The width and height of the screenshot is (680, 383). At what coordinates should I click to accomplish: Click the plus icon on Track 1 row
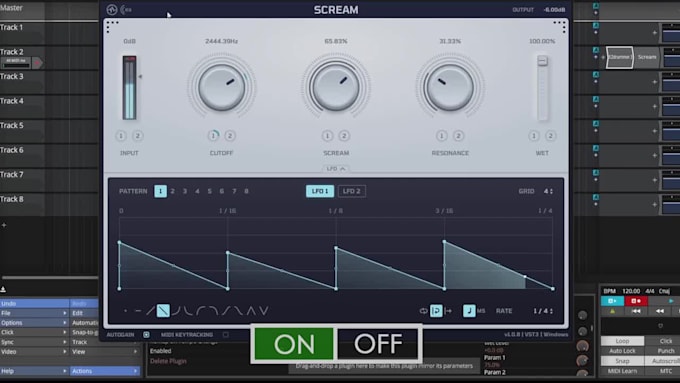coord(654,33)
